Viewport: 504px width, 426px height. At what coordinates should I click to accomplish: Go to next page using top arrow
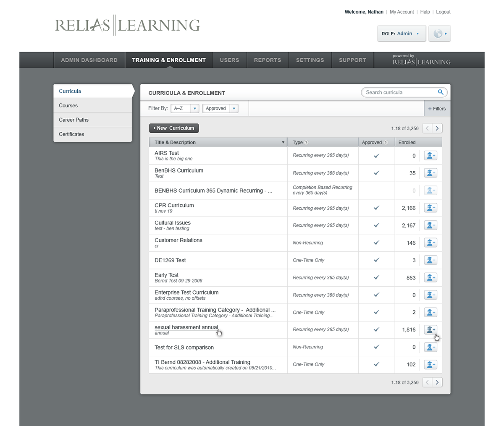tap(437, 128)
